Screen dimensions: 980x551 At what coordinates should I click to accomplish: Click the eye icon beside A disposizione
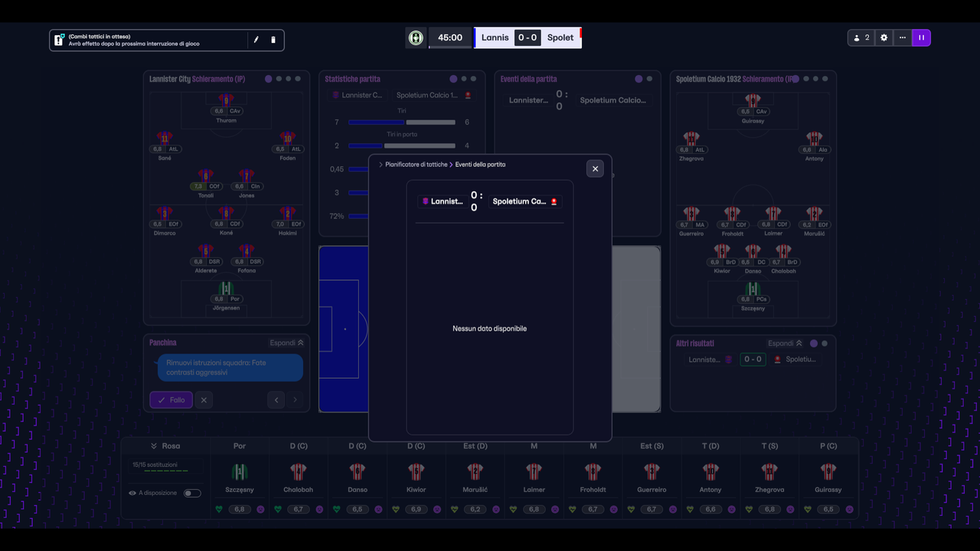(132, 493)
